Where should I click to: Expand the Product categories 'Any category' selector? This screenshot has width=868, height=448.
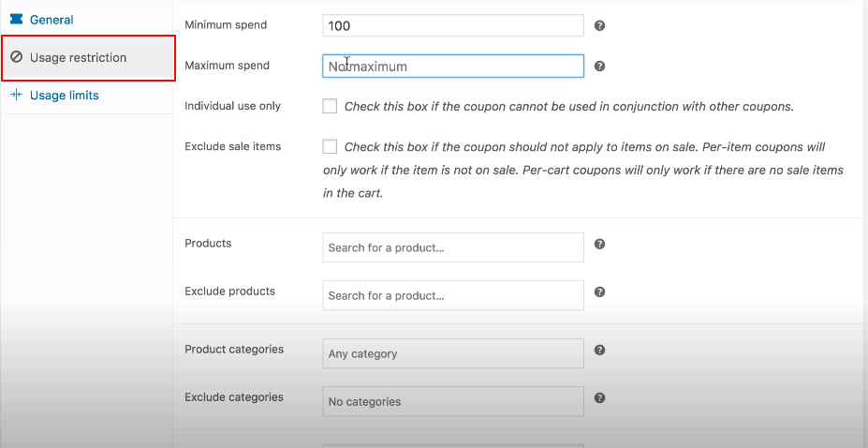click(x=452, y=353)
